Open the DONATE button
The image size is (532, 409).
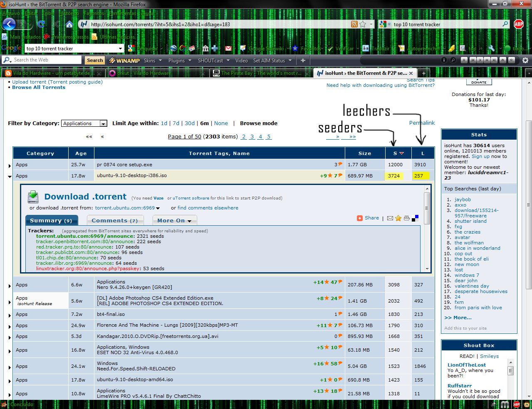(479, 82)
